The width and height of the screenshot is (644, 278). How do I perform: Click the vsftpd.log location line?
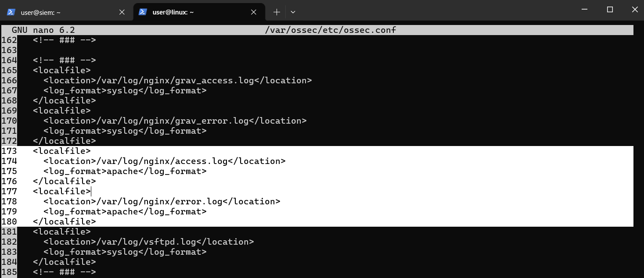click(x=148, y=242)
